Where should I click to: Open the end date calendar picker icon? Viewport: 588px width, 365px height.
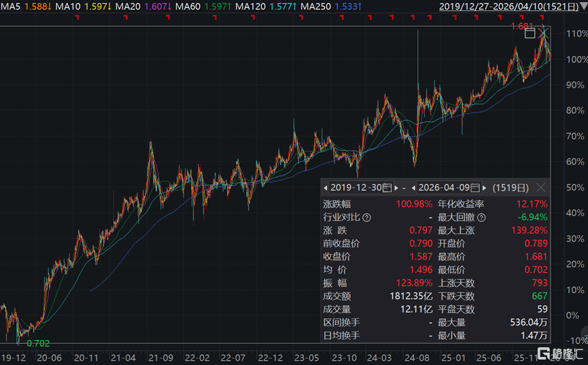click(475, 188)
